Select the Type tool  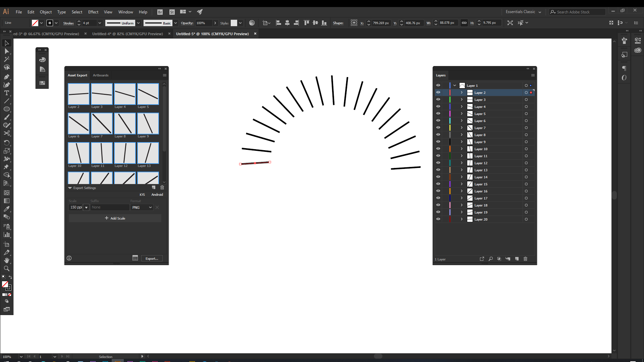(7, 93)
